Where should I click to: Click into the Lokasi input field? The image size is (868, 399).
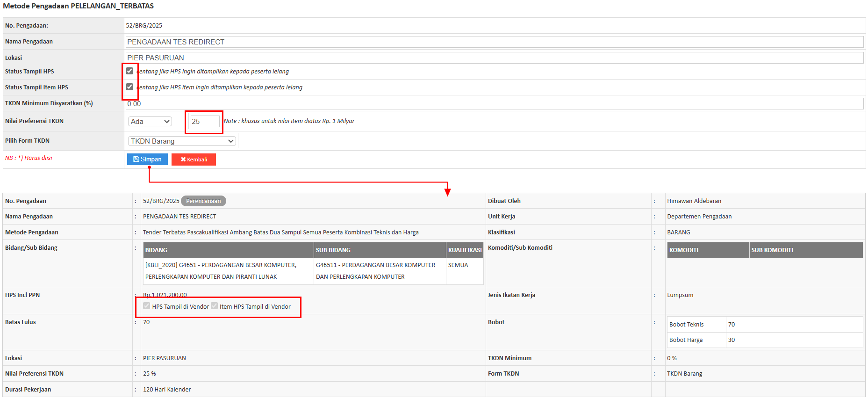[x=494, y=58]
